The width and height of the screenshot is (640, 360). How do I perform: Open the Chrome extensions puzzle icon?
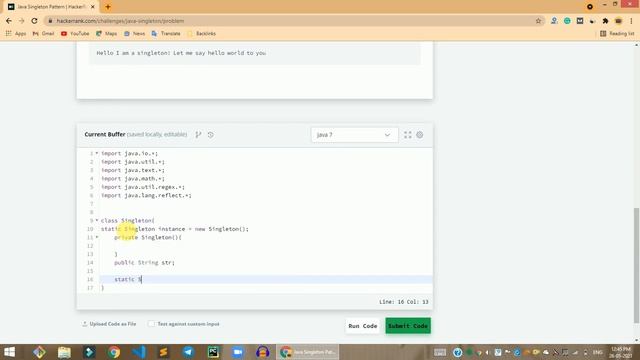pos(605,21)
